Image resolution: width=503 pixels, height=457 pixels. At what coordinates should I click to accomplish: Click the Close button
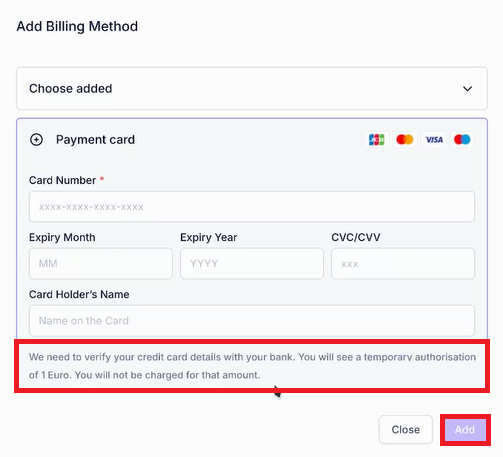[406, 429]
